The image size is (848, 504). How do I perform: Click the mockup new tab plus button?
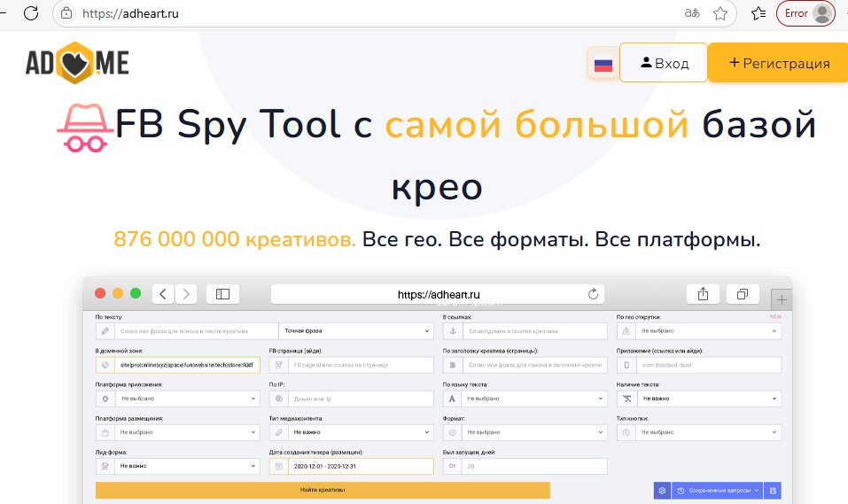[782, 299]
